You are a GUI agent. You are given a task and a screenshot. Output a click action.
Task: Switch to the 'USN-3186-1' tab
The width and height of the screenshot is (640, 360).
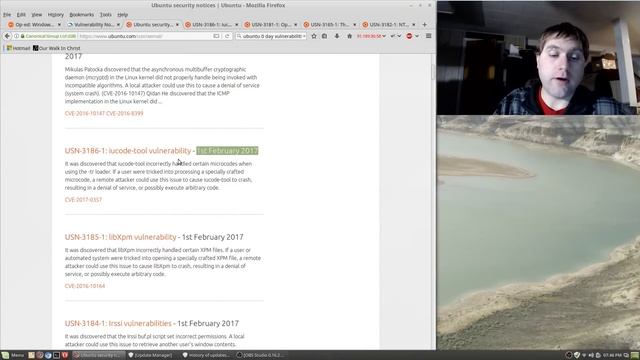coord(211,24)
